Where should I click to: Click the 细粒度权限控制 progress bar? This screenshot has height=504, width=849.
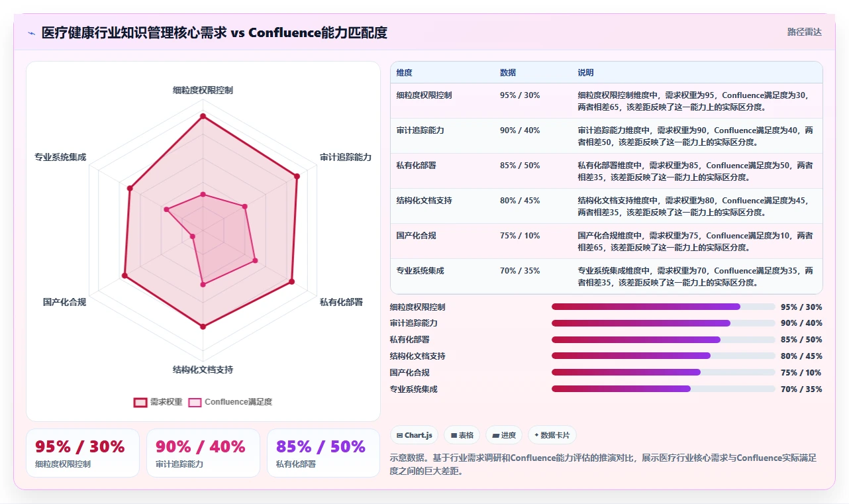click(x=663, y=307)
